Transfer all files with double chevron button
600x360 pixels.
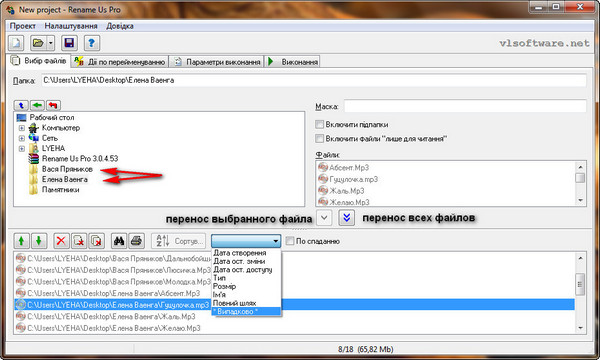[346, 218]
